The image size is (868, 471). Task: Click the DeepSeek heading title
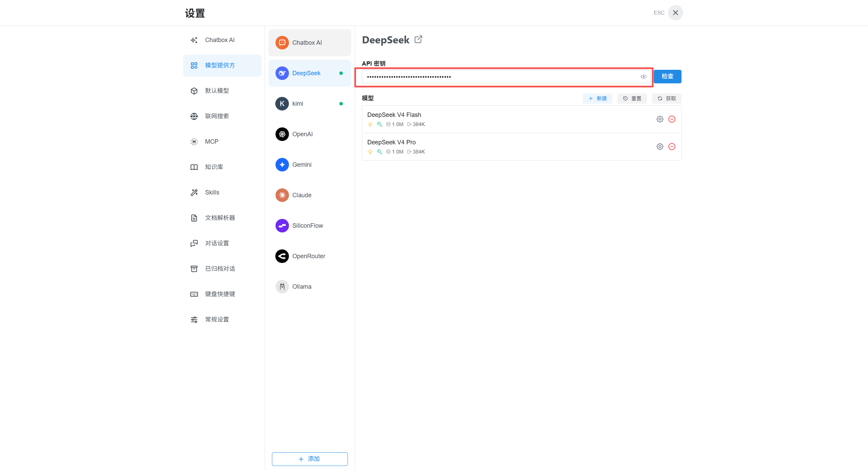(386, 40)
